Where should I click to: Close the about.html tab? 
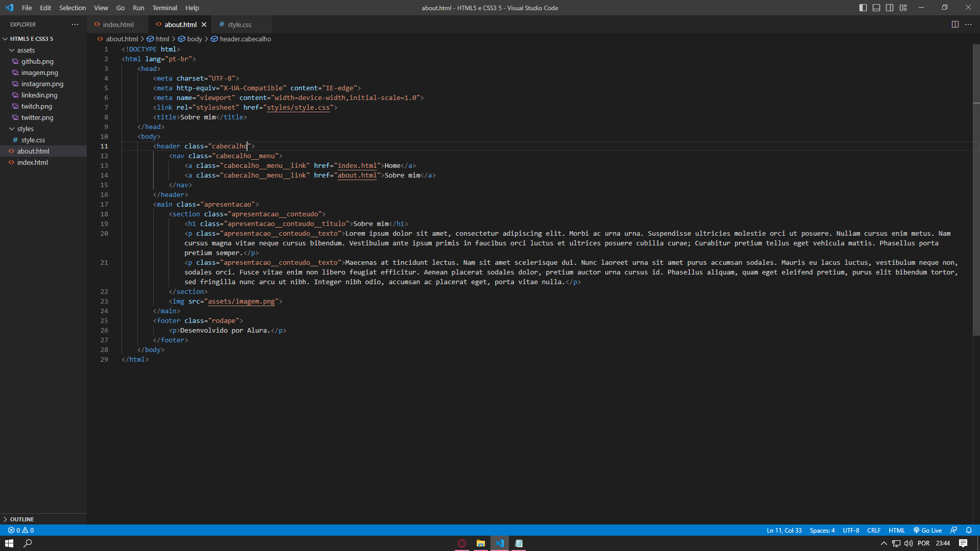point(204,24)
